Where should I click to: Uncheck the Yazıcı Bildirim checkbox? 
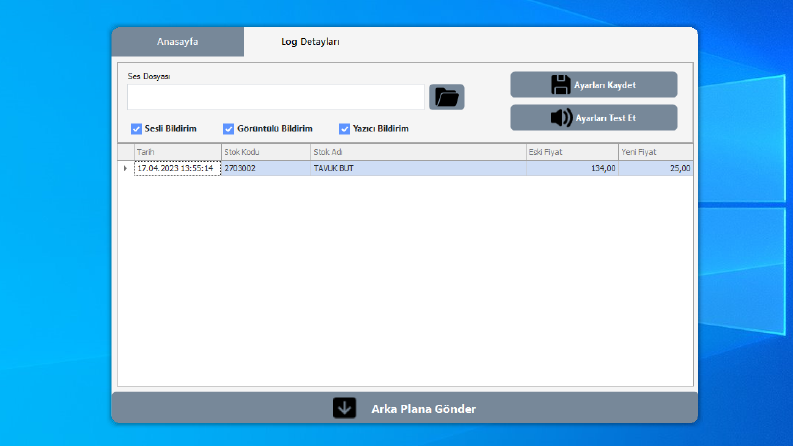tap(344, 129)
